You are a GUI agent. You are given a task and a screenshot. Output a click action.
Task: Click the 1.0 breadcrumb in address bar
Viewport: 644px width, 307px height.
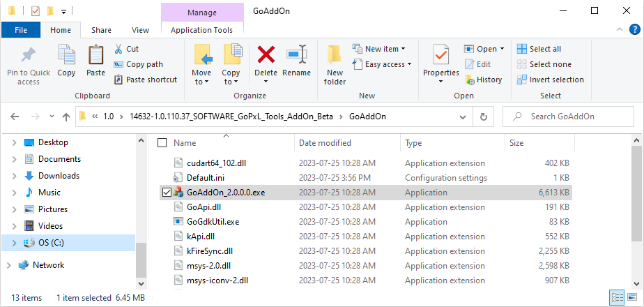(x=108, y=117)
